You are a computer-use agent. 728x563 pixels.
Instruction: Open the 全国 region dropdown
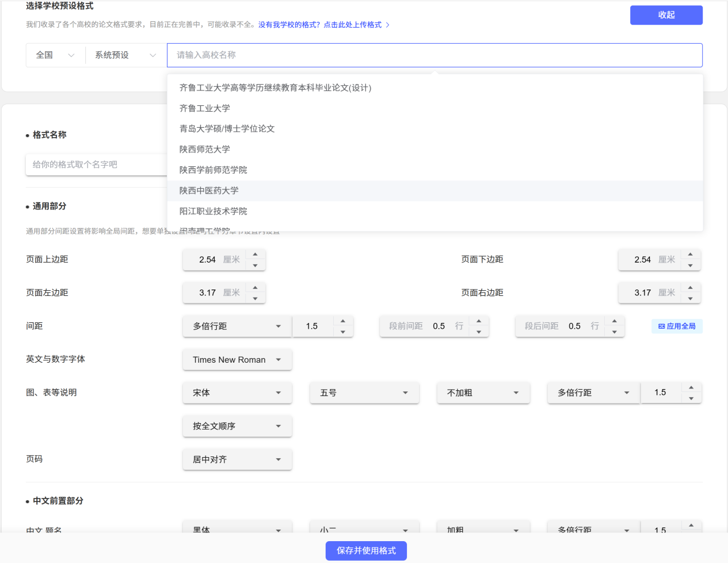(55, 55)
